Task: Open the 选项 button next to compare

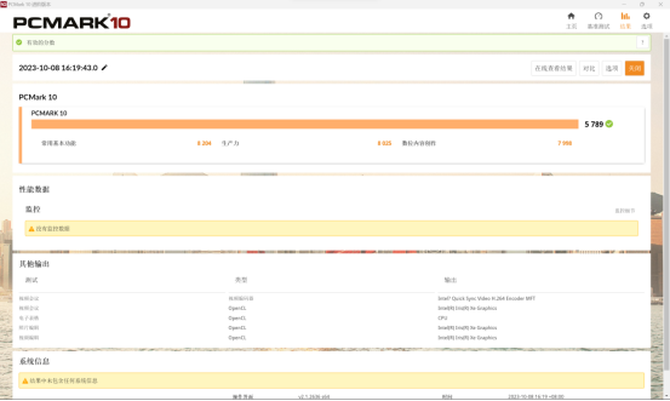Action: 611,68
